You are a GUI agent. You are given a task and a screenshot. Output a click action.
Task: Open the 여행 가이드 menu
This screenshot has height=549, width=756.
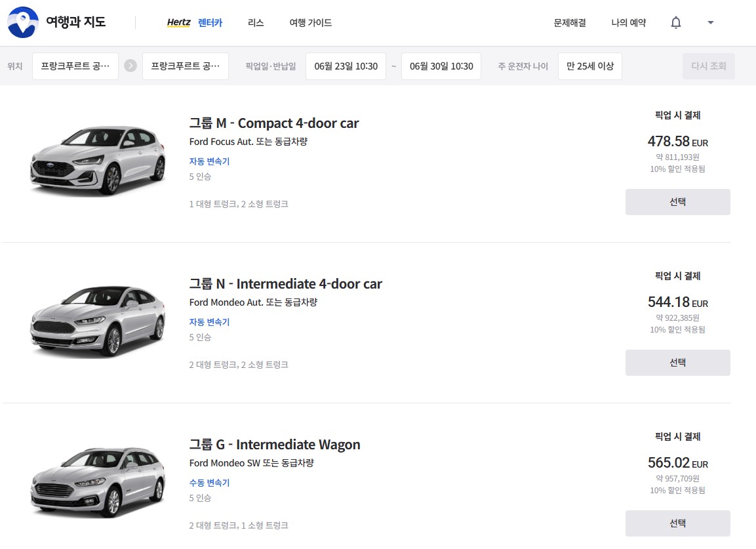point(311,22)
